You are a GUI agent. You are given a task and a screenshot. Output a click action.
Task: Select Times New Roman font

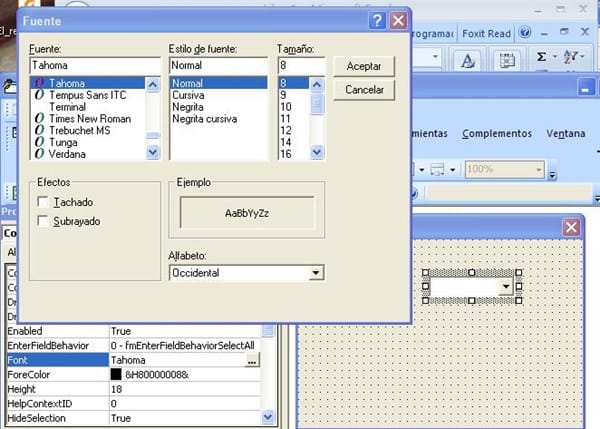click(90, 119)
